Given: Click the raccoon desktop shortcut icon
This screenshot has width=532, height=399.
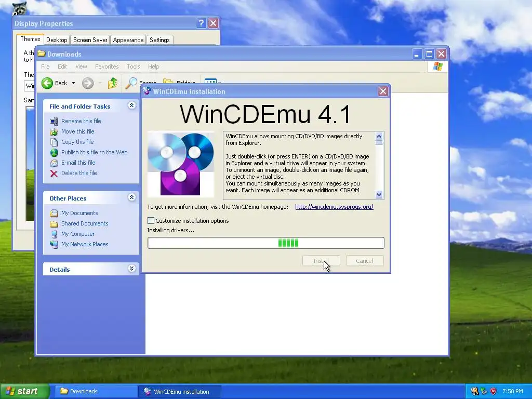Looking at the screenshot, I should (x=20, y=8).
